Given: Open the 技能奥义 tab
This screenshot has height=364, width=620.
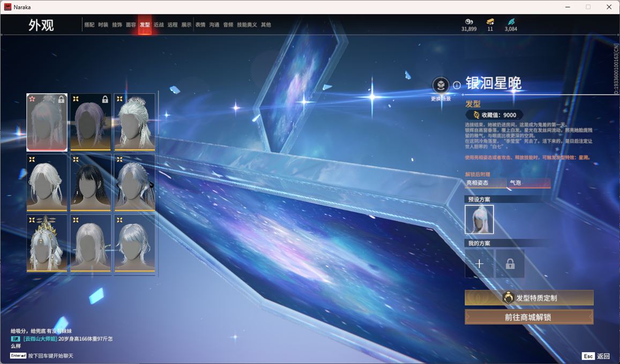Looking at the screenshot, I should tap(247, 25).
